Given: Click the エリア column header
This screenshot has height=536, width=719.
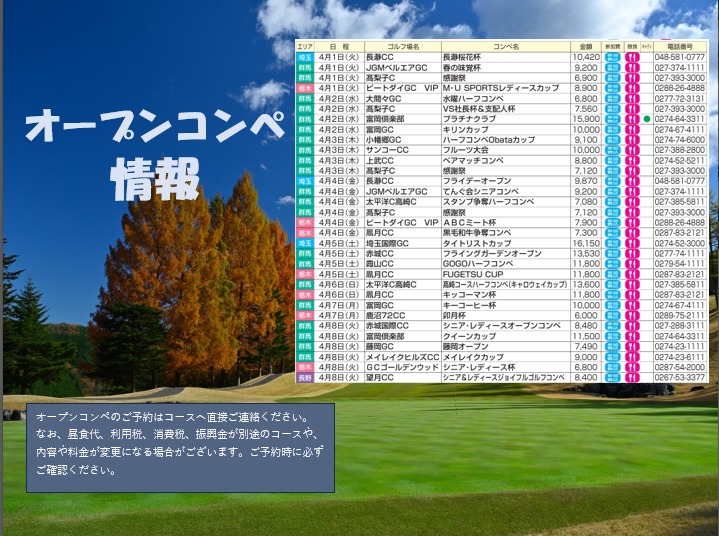Looking at the screenshot, I should 305,47.
